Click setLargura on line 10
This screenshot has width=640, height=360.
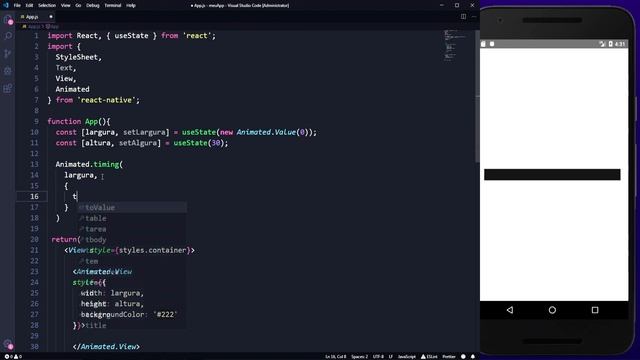point(144,132)
